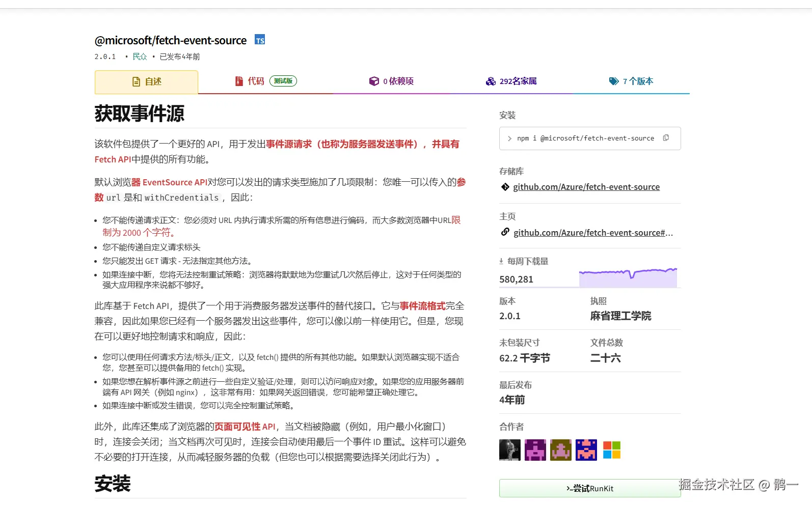
Task: Click the package title @microsoft/fetch-event-source
Action: [171, 40]
